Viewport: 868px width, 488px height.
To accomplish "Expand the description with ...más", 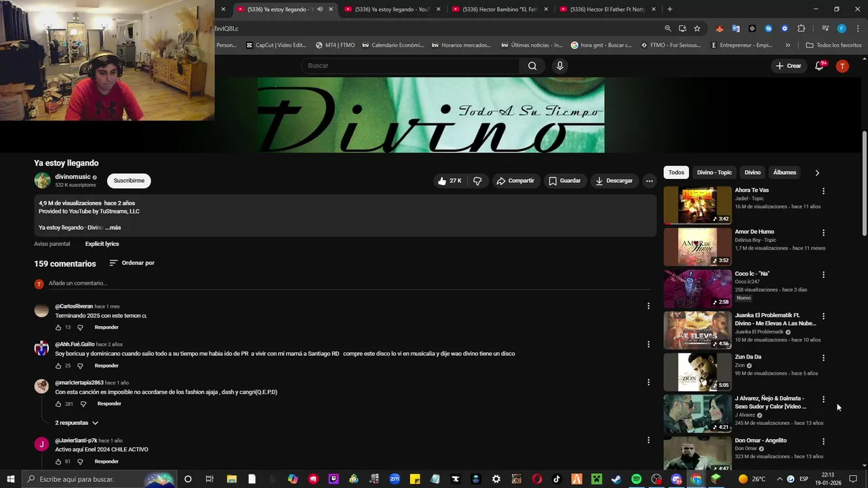I will coord(114,228).
